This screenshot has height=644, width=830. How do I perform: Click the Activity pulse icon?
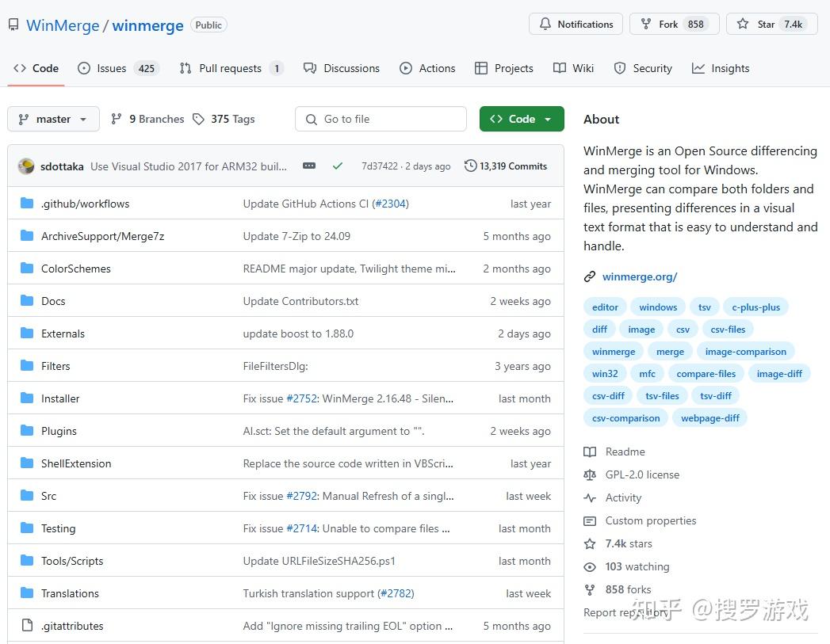tap(590, 497)
